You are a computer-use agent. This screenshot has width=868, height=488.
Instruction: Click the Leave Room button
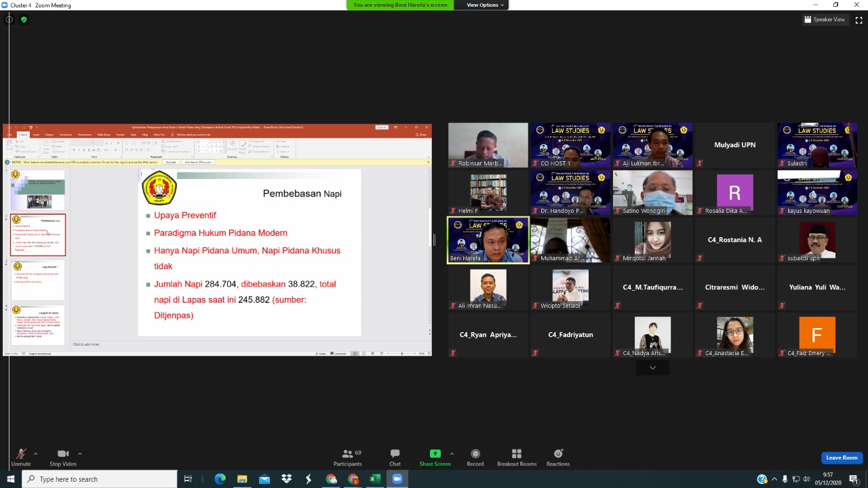pos(842,457)
